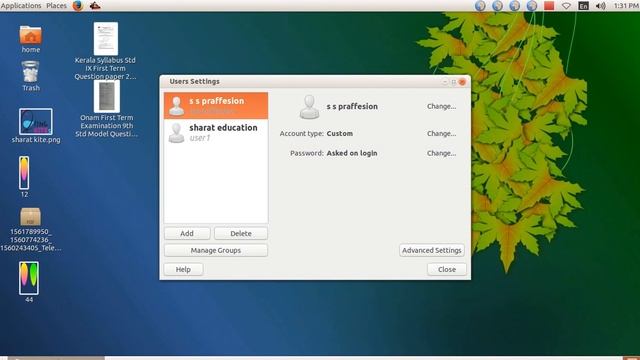Open the clock showing 1:31 PM
The height and width of the screenshot is (360, 640).
click(626, 6)
